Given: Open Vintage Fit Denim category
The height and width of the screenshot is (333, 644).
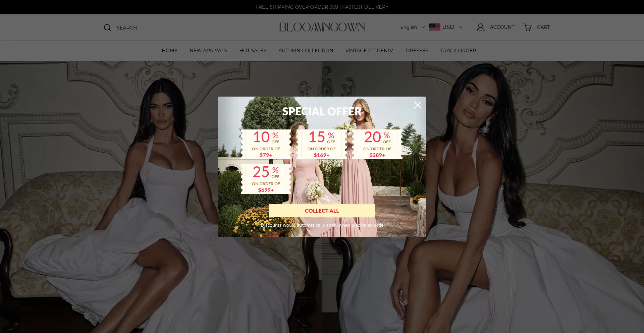Looking at the screenshot, I should pyautogui.click(x=369, y=51).
